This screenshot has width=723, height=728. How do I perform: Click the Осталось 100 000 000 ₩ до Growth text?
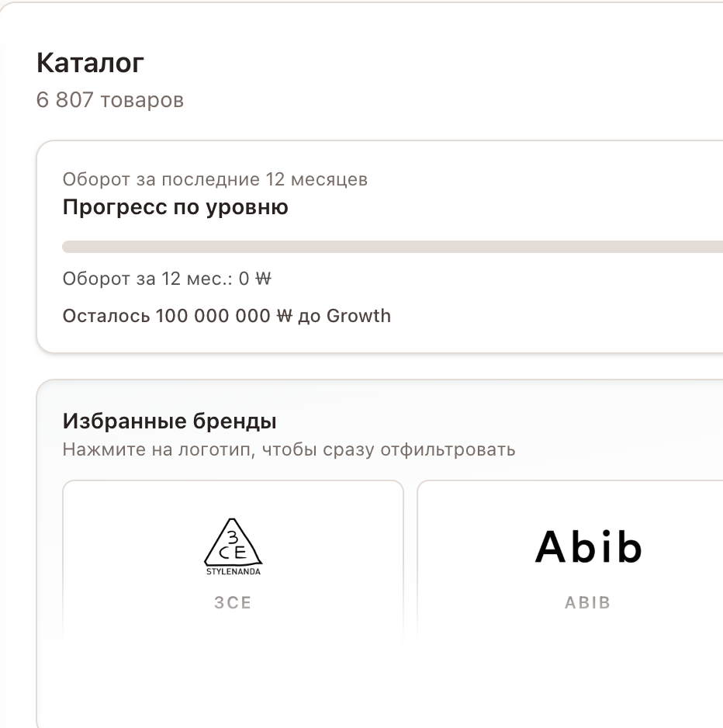(227, 316)
